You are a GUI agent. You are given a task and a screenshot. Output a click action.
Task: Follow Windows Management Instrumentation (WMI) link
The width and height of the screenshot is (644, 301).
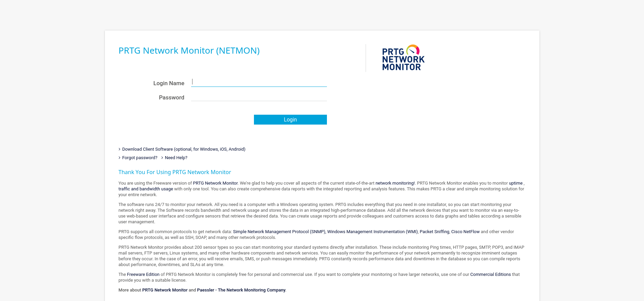point(372,231)
